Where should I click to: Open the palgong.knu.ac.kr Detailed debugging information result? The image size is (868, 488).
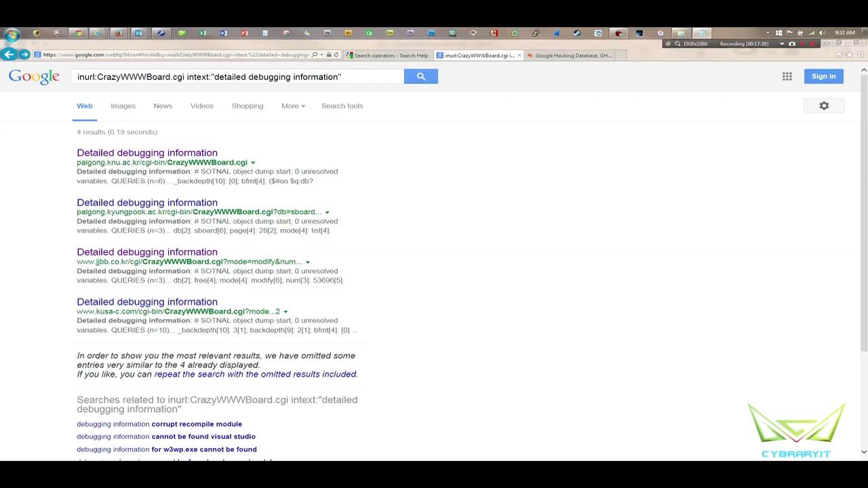pos(147,152)
